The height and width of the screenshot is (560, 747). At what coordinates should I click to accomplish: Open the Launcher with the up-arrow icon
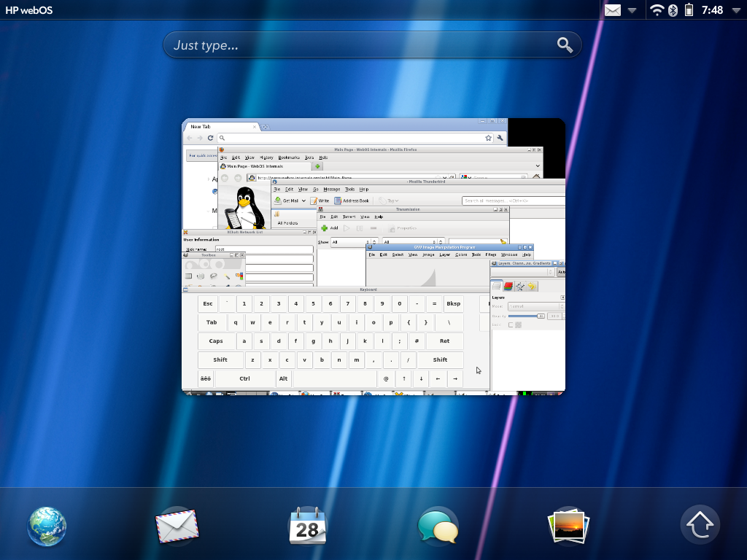[x=700, y=525]
